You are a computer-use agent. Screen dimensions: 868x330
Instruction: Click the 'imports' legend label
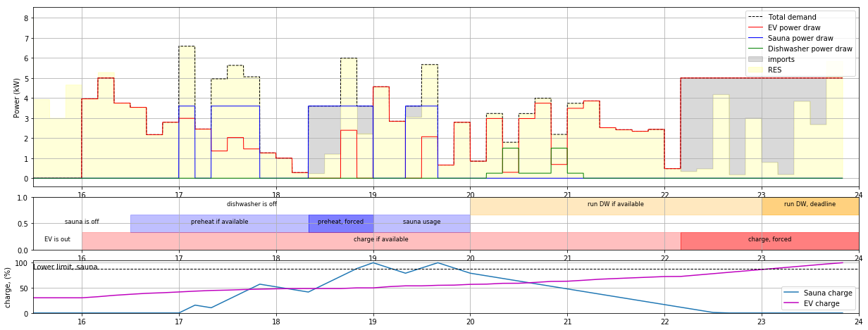point(781,59)
